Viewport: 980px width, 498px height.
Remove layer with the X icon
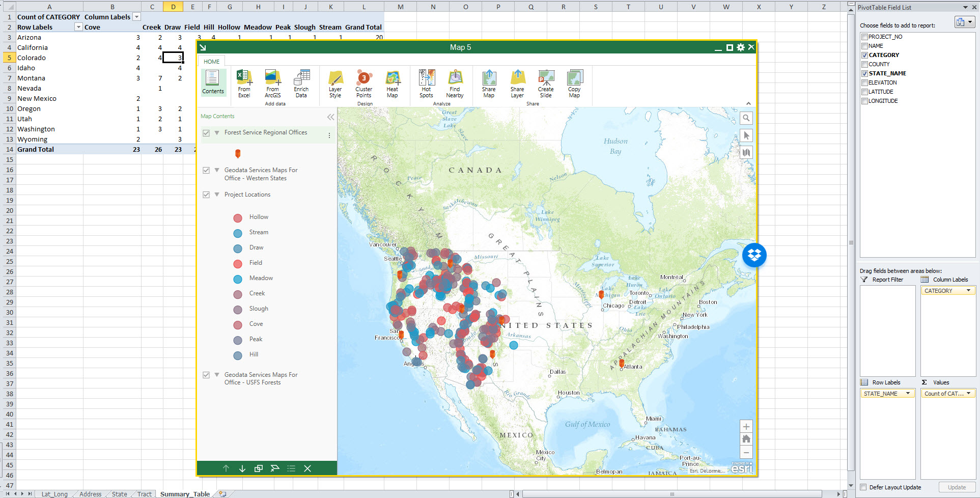tap(307, 468)
